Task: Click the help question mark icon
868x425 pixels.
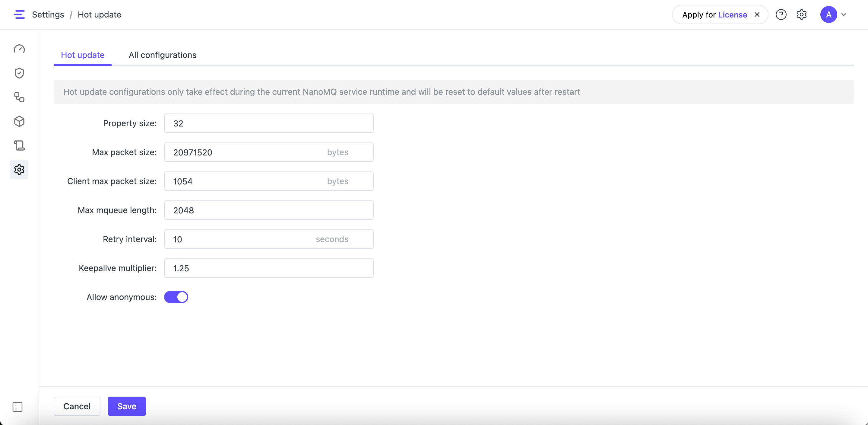Action: pos(781,14)
